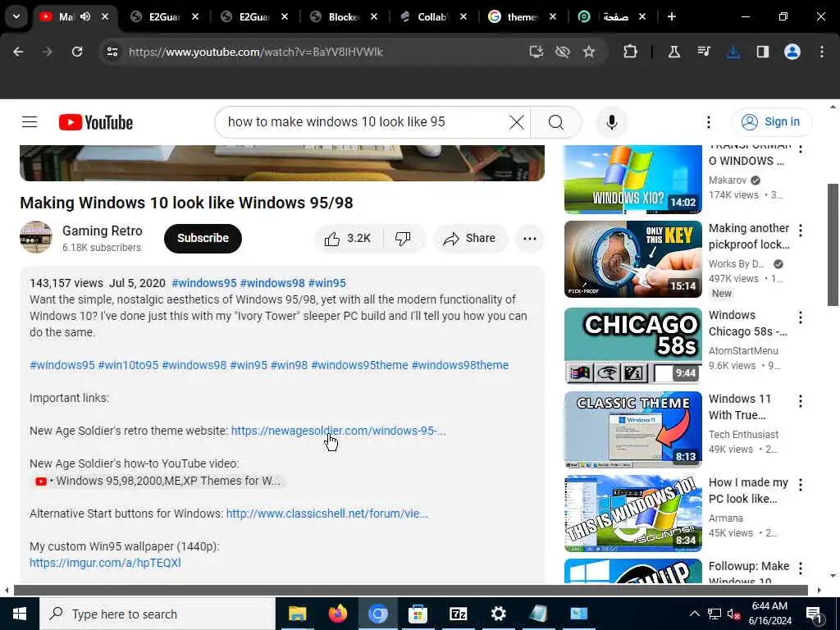Viewport: 840px width, 630px height.
Task: Open File Explorer from the taskbar
Action: (297, 614)
